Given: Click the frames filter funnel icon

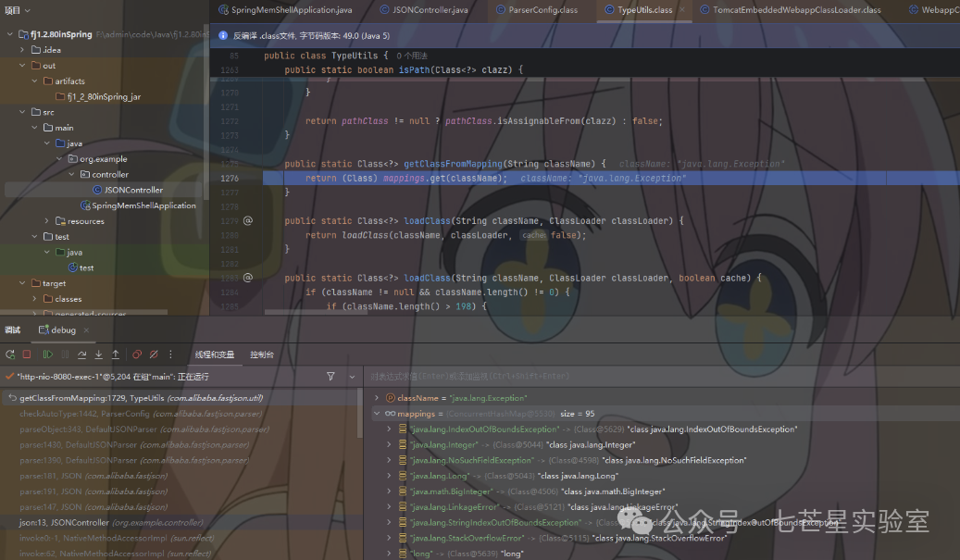Looking at the screenshot, I should point(330,377).
